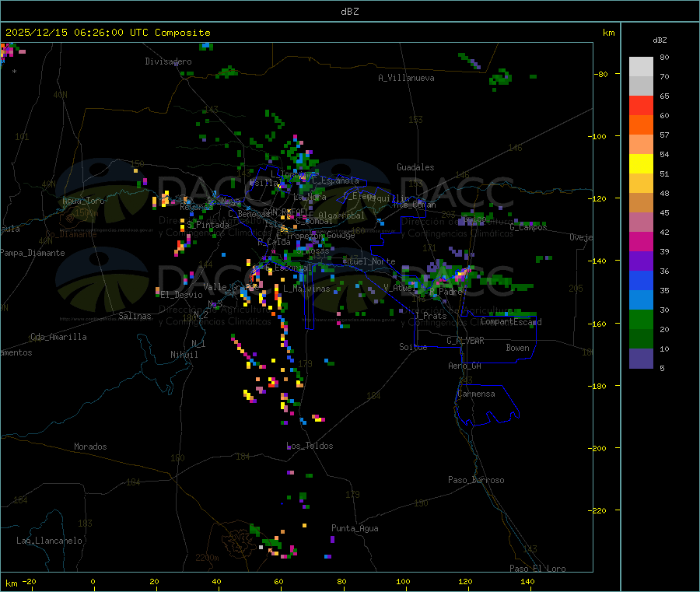This screenshot has height=592, width=700.
Task: Select the bright yellow legend color swatch
Action: click(641, 163)
